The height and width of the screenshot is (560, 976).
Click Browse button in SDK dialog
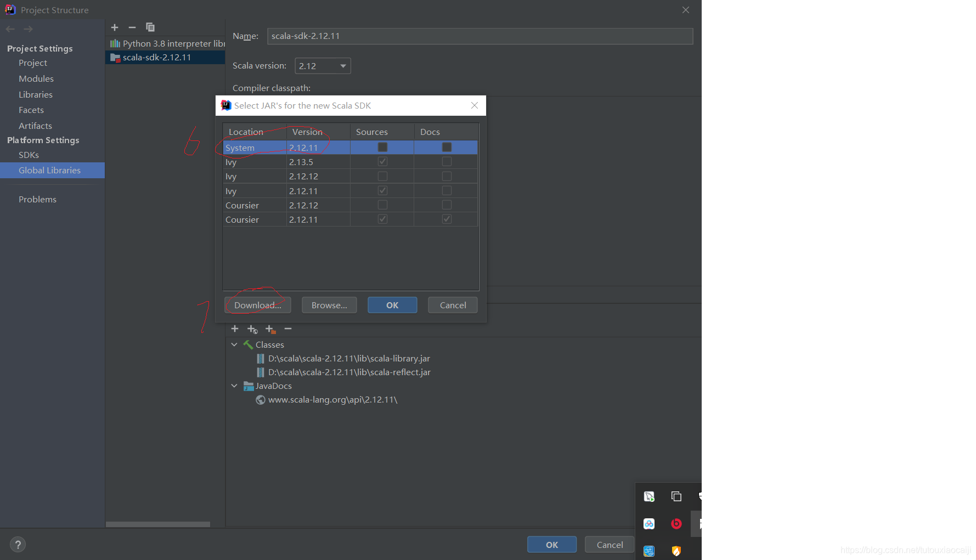[x=329, y=305]
